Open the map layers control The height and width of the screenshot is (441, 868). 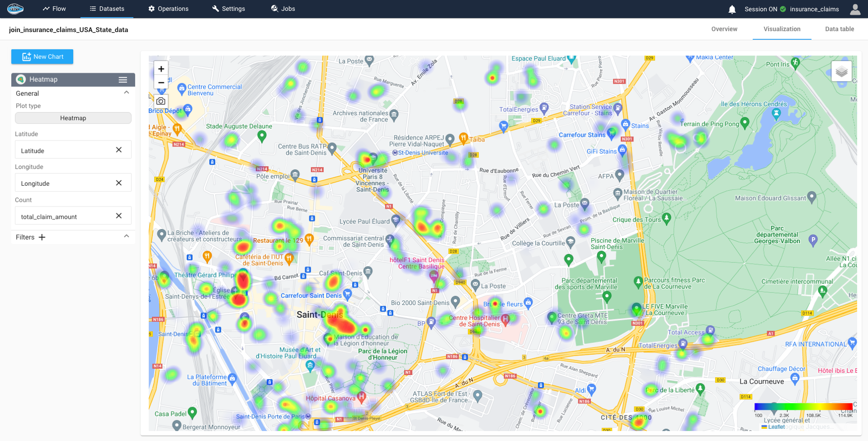[842, 71]
